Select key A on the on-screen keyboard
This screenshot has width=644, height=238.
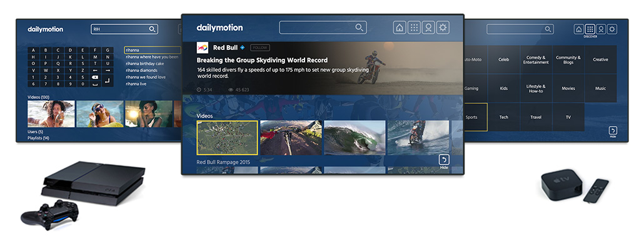(33, 50)
